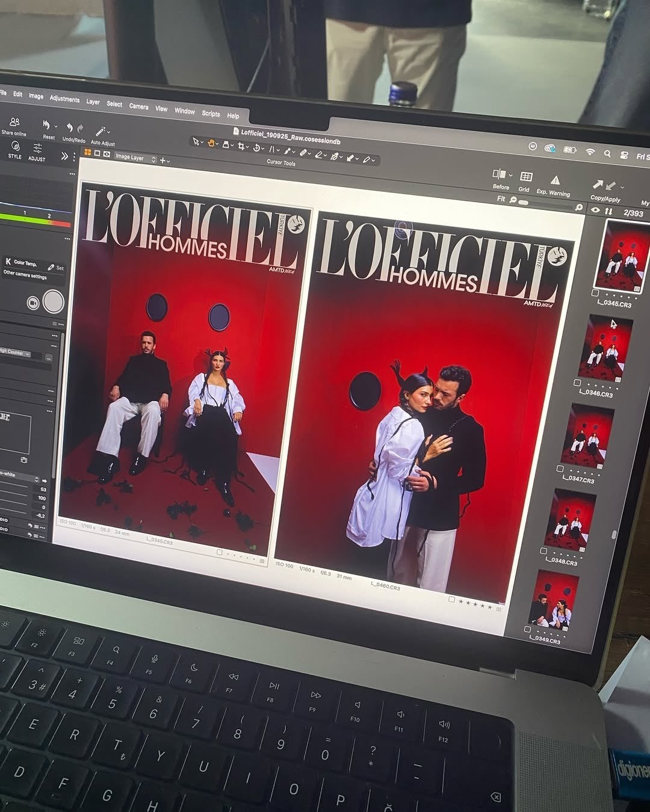Open the Camera menu

tap(138, 106)
